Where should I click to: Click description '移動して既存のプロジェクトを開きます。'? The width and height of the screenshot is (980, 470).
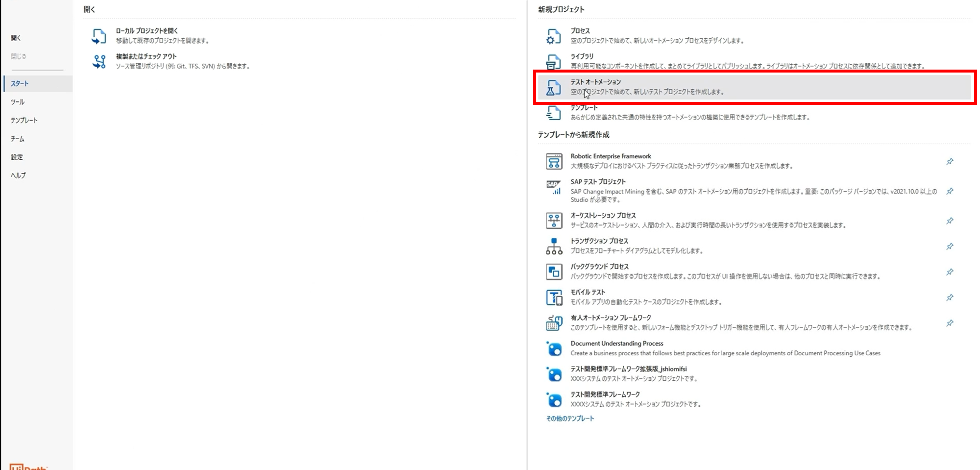(163, 41)
